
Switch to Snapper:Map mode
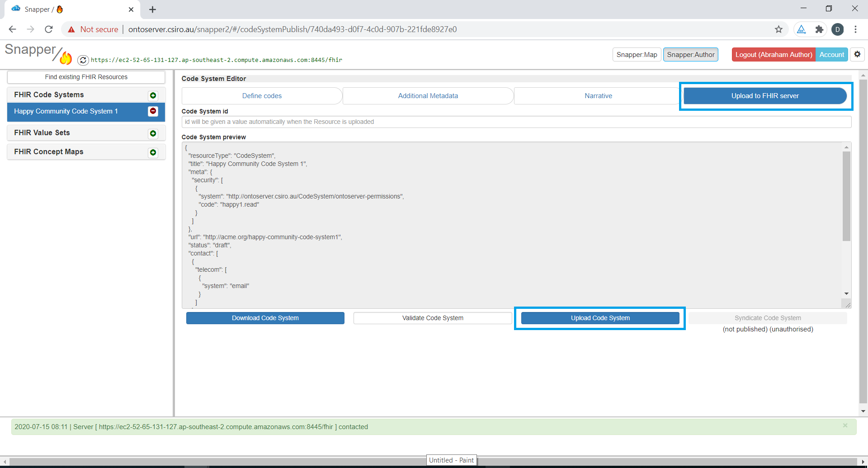637,55
